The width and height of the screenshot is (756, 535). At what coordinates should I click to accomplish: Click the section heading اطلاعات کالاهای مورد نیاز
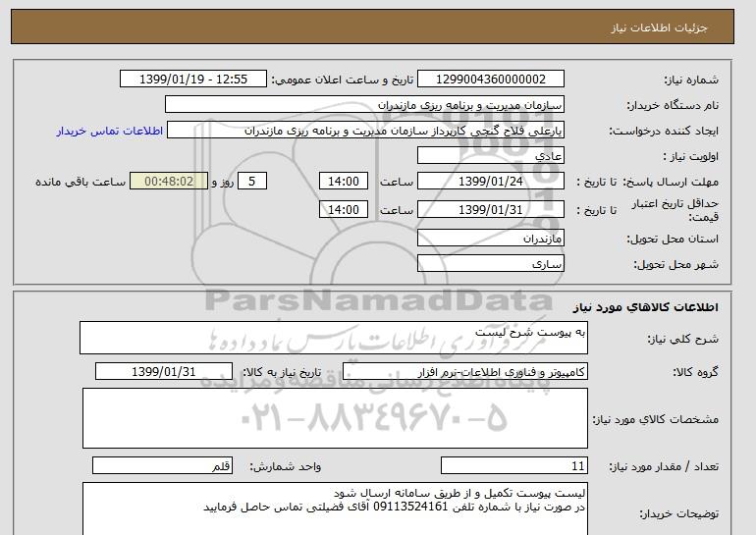[x=645, y=307]
